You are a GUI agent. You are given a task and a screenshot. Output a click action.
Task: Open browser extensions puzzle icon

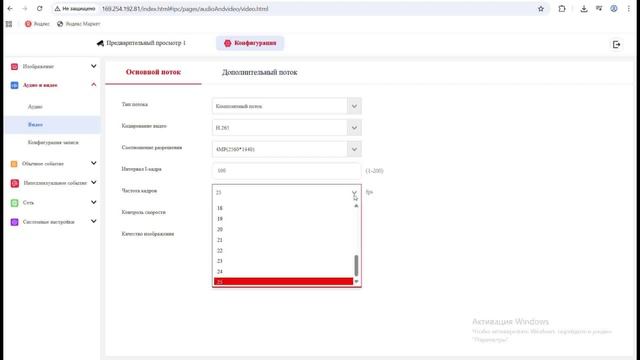(562, 9)
